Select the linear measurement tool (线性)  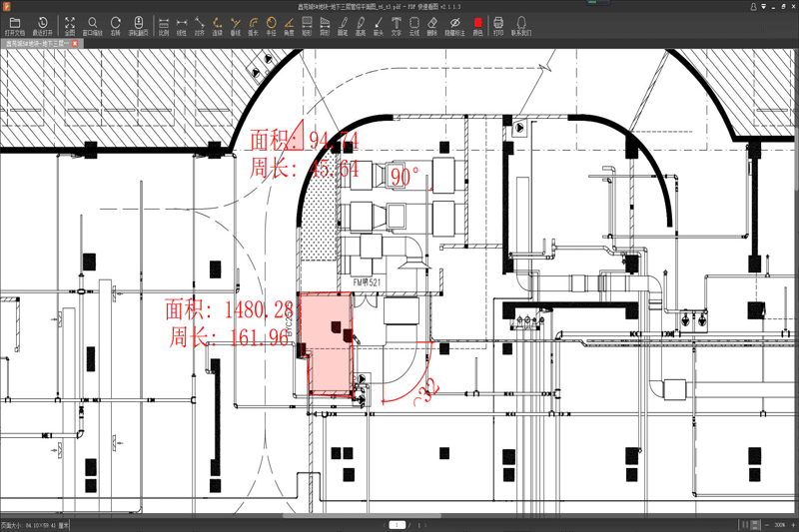(x=182, y=26)
